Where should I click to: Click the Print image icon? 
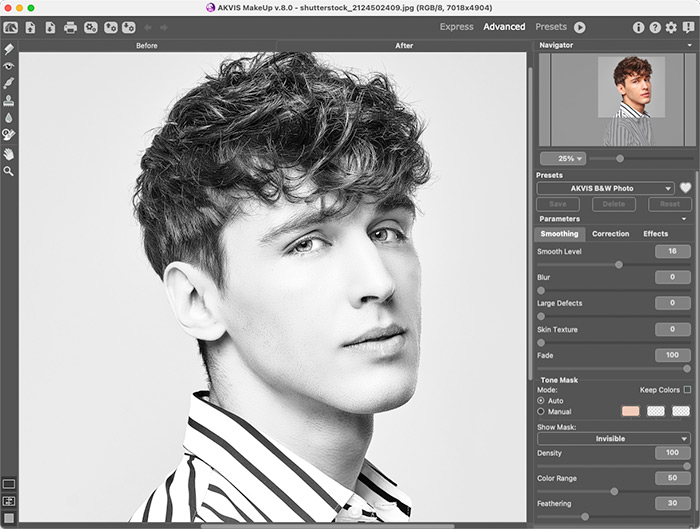click(70, 27)
